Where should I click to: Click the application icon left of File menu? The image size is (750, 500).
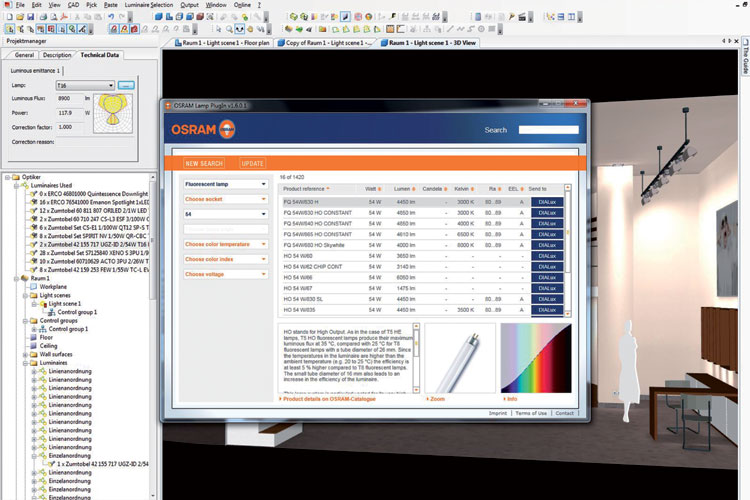[x=7, y=5]
